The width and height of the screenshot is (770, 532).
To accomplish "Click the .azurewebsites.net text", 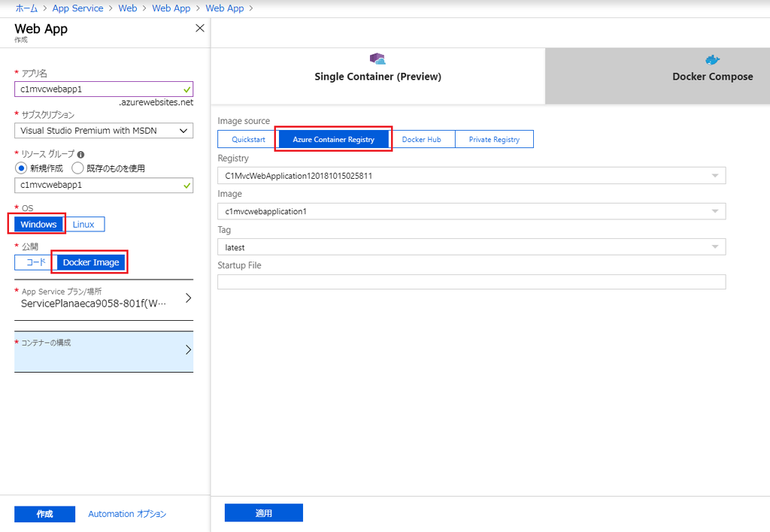I will click(156, 103).
